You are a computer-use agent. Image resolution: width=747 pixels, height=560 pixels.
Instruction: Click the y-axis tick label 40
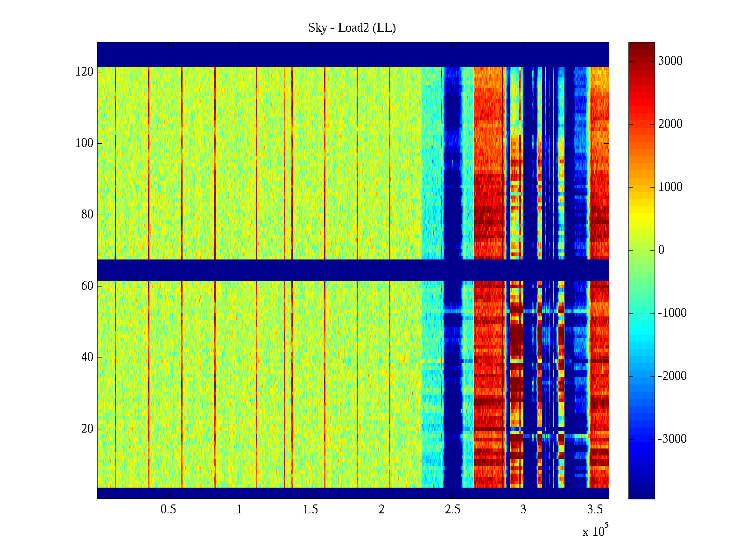point(87,357)
